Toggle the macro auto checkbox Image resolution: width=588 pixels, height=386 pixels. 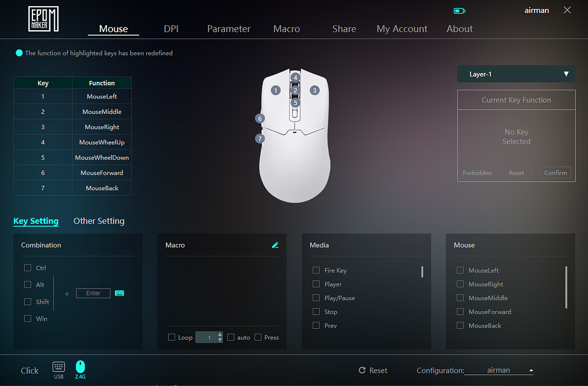pyautogui.click(x=231, y=337)
